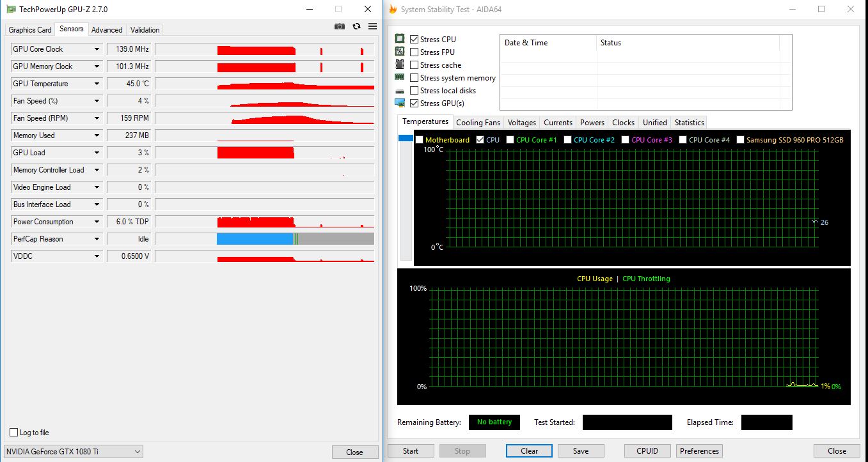The height and width of the screenshot is (462, 868).
Task: Click the Stress system memory RAM icon
Action: pos(400,77)
